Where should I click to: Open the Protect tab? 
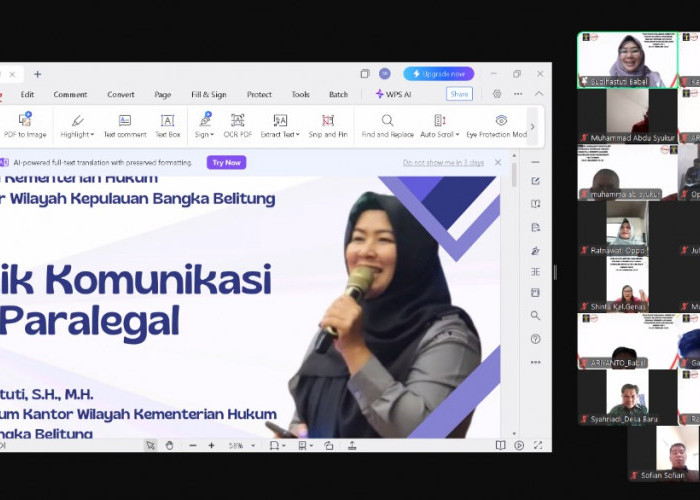(259, 95)
